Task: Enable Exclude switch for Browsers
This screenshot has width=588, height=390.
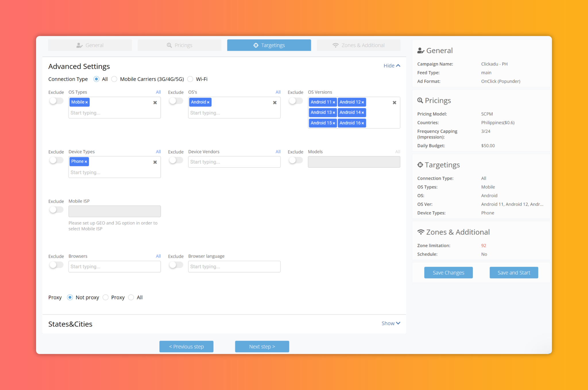Action: tap(56, 265)
